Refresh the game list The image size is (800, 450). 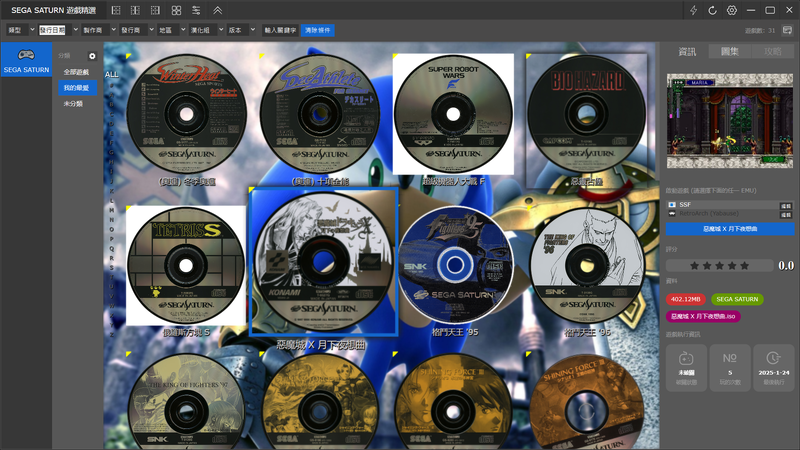click(x=712, y=10)
